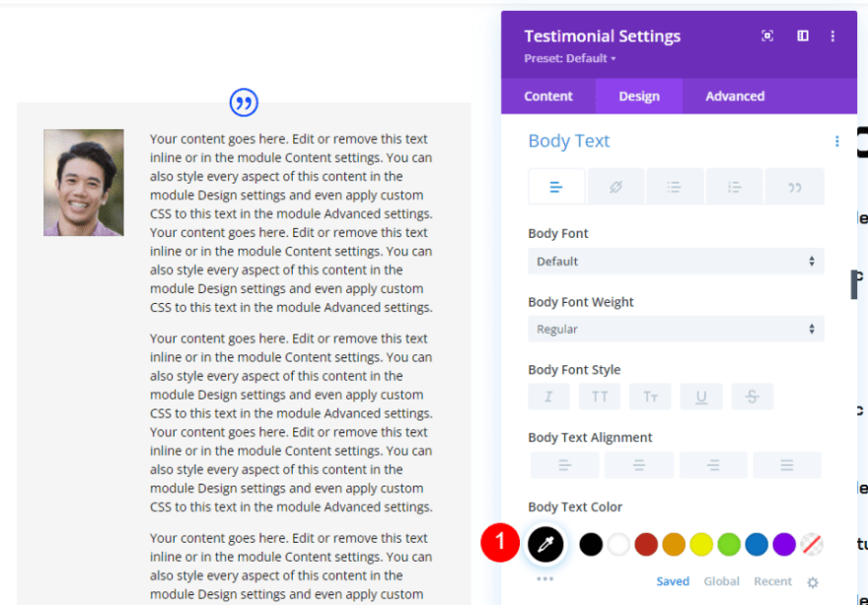Viewport: 868px width, 605px height.
Task: Switch to the Content tab
Action: click(x=548, y=96)
